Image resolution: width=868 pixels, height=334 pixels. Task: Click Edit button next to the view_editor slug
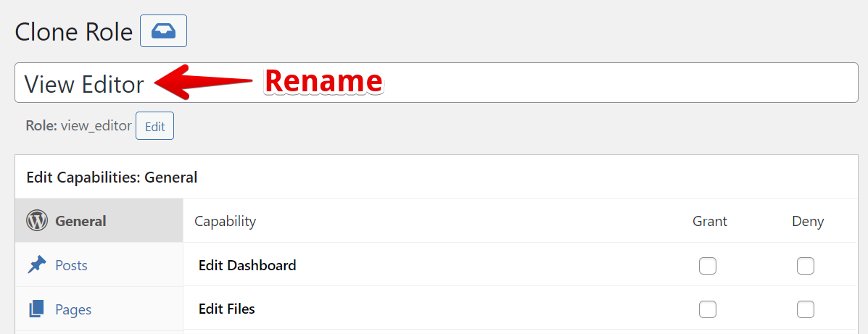(x=154, y=126)
